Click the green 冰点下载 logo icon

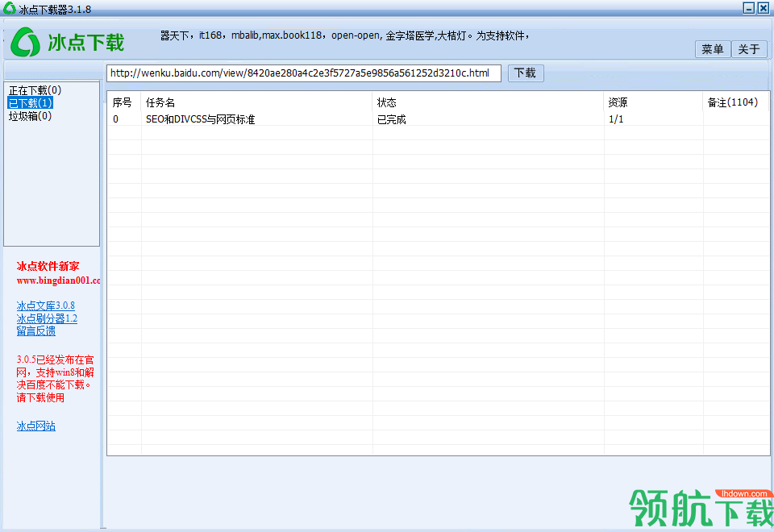[x=25, y=42]
